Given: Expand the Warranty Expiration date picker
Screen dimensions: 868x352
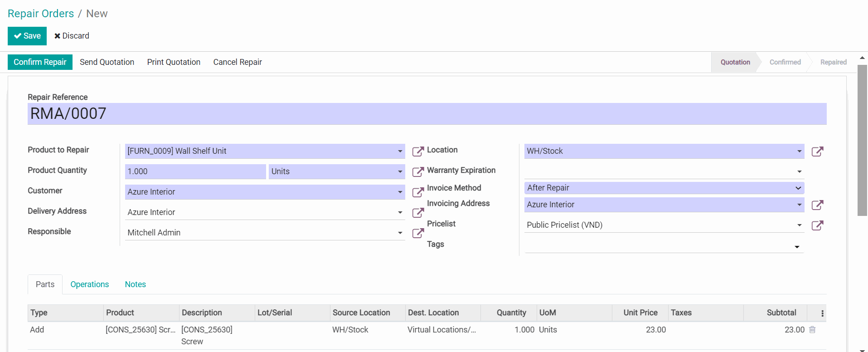Looking at the screenshot, I should click(799, 172).
